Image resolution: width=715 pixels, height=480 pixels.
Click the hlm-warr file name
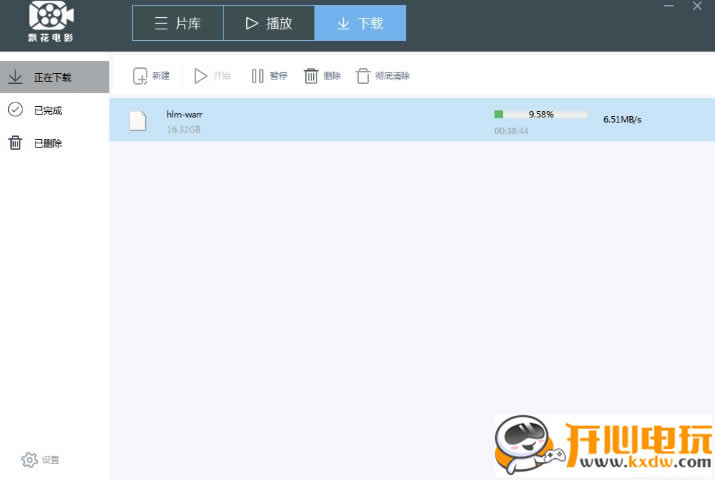coord(184,114)
